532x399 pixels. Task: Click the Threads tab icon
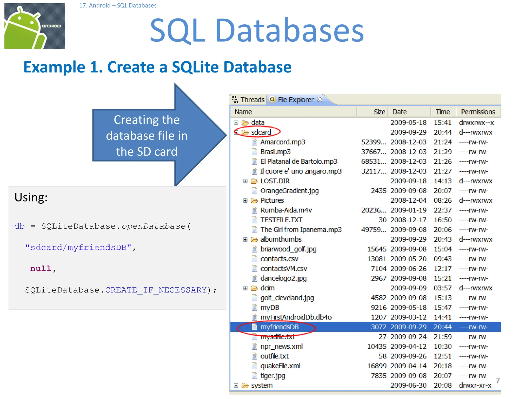(235, 99)
